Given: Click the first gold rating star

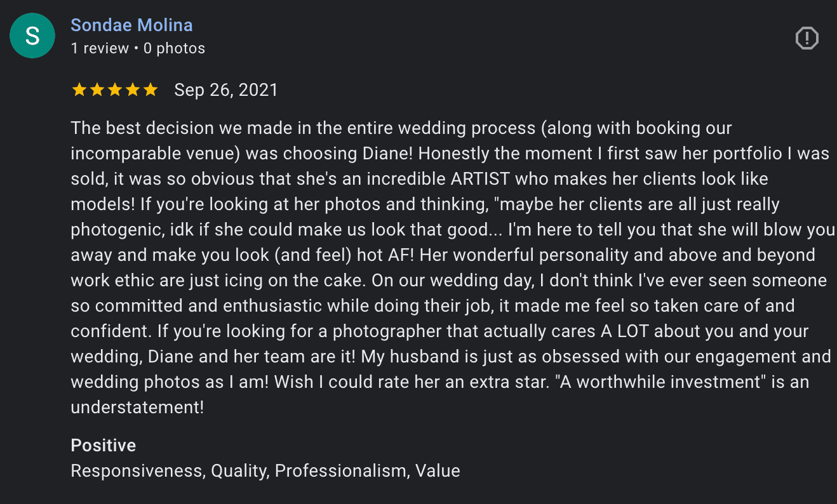Looking at the screenshot, I should click(79, 90).
